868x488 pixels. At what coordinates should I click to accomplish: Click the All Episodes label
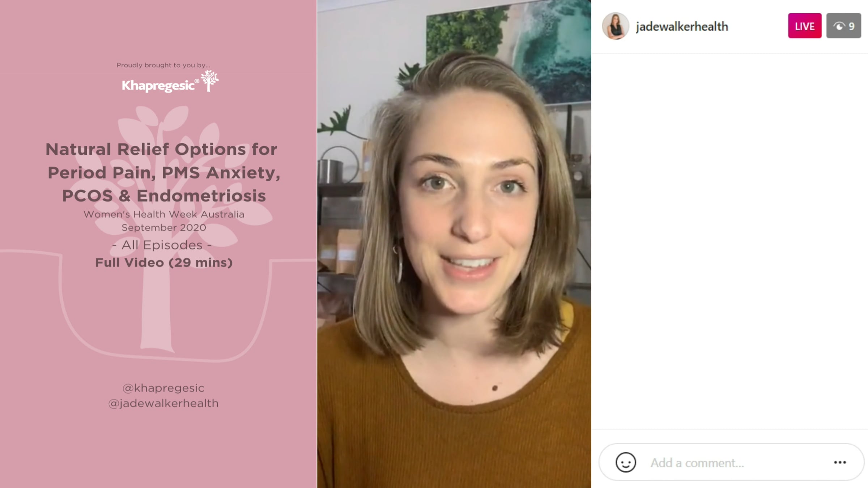[162, 245]
